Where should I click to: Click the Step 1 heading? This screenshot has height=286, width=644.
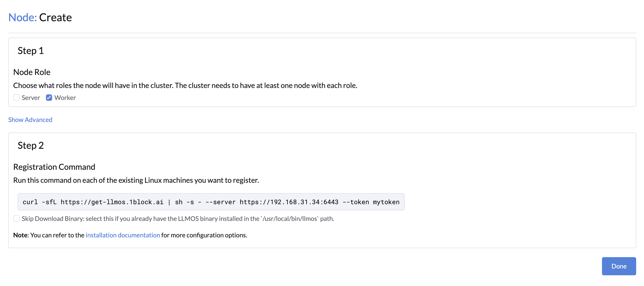click(31, 51)
